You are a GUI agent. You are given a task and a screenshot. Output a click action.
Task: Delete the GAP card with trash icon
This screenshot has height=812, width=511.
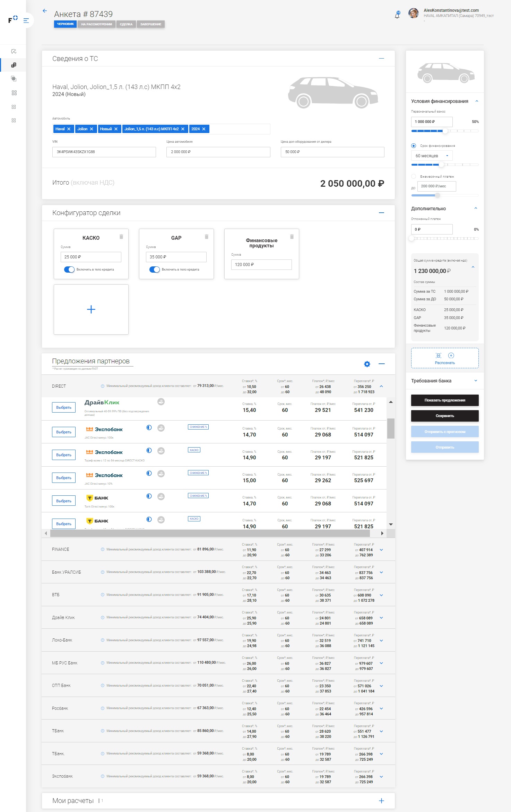pos(207,237)
